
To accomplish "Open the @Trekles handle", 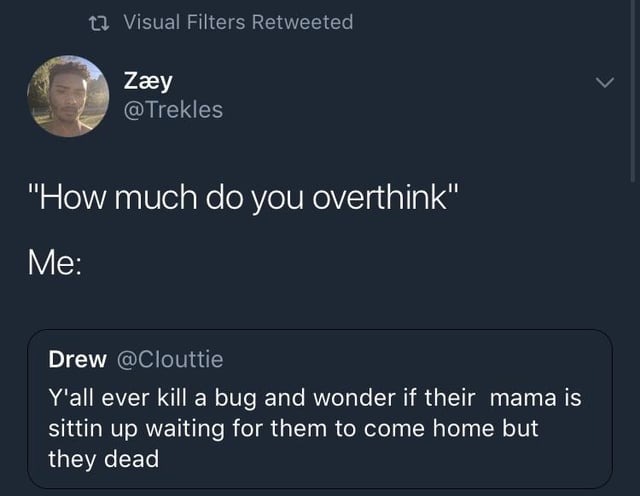I will click(171, 110).
